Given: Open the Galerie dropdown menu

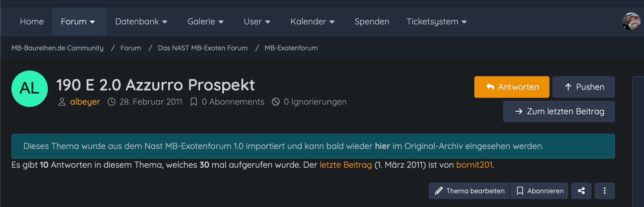Looking at the screenshot, I should (205, 22).
